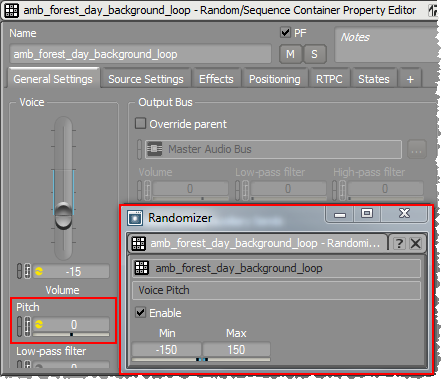Add a tab with the plus button
The image size is (441, 379).
[x=410, y=79]
